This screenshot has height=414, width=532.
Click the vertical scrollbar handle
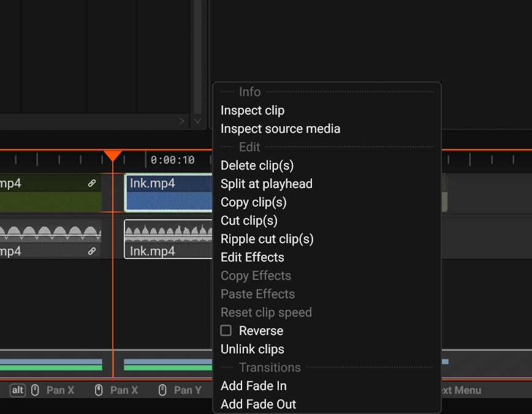coord(197,56)
